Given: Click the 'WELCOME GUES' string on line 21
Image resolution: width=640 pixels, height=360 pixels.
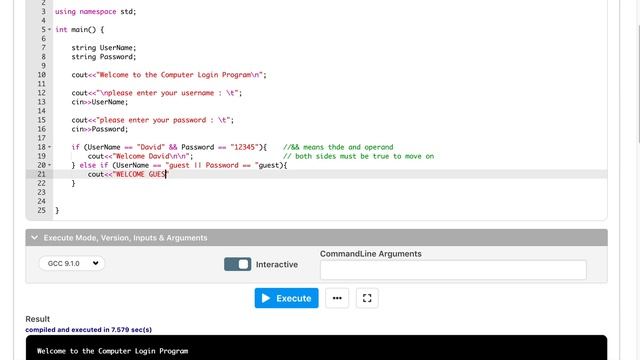Looking at the screenshot, I should pyautogui.click(x=140, y=174).
